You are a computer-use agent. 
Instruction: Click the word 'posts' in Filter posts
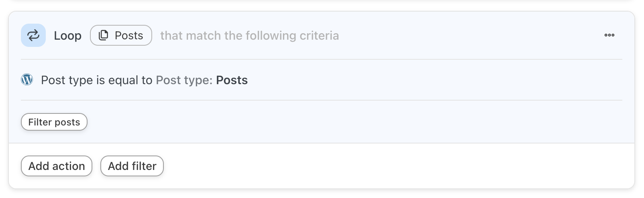67,123
